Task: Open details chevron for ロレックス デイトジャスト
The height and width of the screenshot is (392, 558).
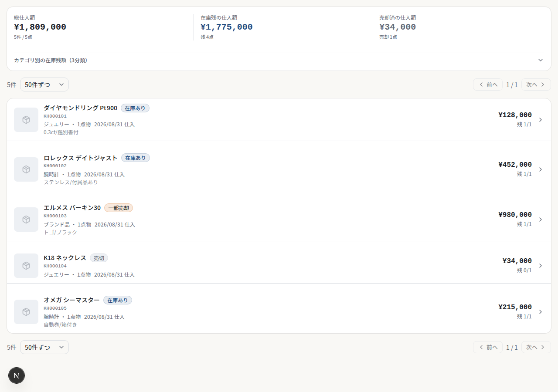Action: pyautogui.click(x=541, y=169)
